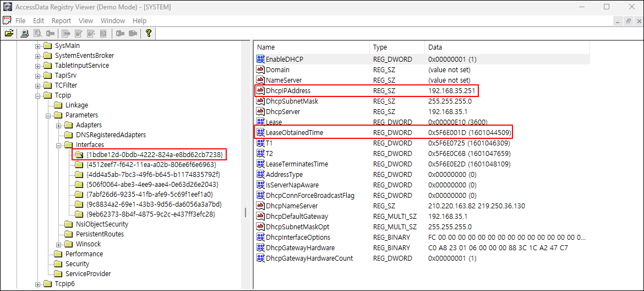Image resolution: width=644 pixels, height=291 pixels.
Task: Expand the Winsock node
Action: 59,244
